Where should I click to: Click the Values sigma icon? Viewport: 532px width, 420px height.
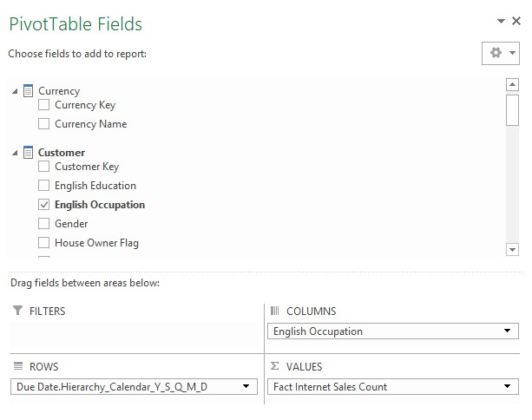[275, 366]
